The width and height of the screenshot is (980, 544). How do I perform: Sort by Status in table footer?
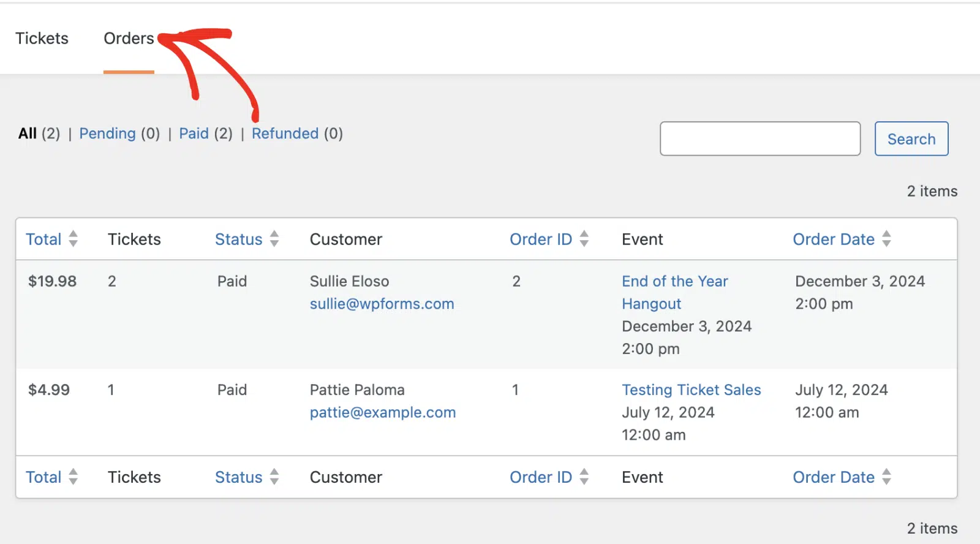(238, 477)
